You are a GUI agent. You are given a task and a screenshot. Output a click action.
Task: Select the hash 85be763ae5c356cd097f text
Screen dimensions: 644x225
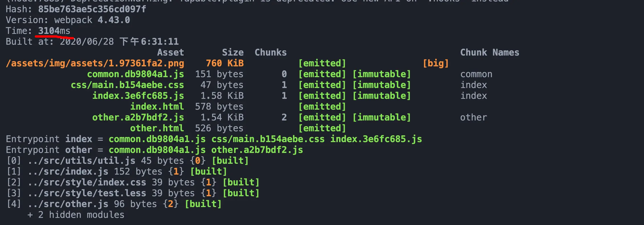[x=92, y=9]
